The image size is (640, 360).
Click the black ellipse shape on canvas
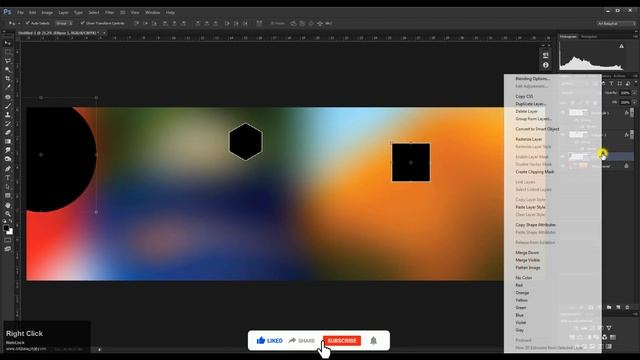[x=61, y=159]
